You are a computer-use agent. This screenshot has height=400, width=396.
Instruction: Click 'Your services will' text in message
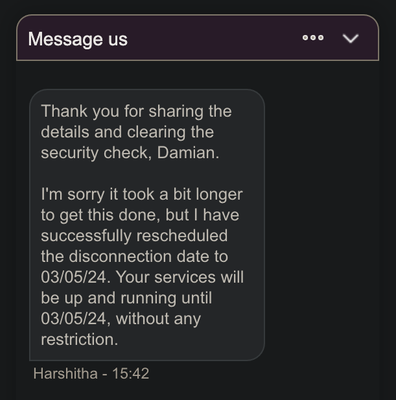(180, 277)
